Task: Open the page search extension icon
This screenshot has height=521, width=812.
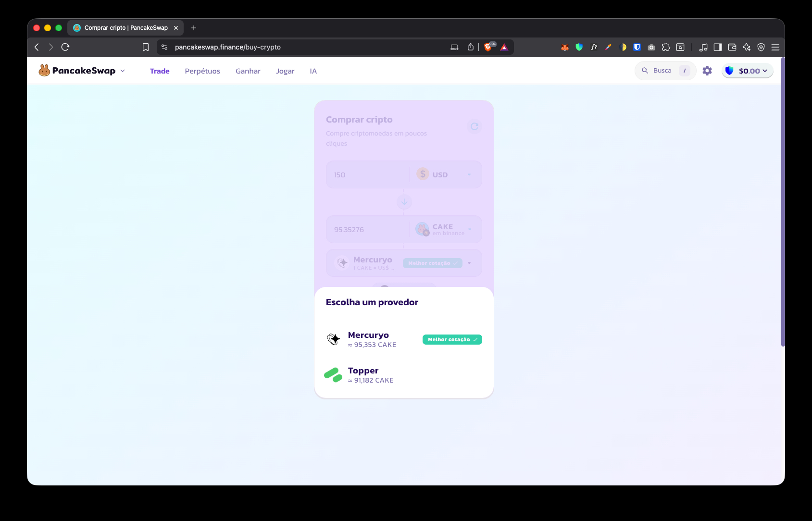Action: (680, 47)
